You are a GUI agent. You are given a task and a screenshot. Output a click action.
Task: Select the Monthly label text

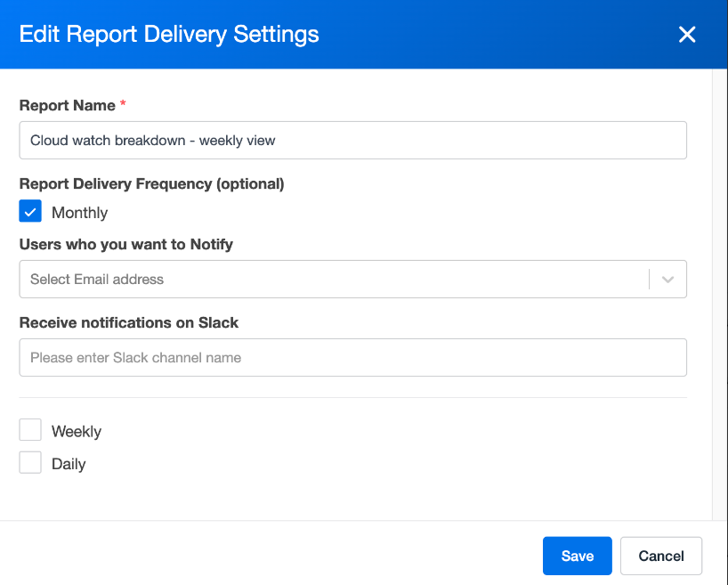[79, 212]
